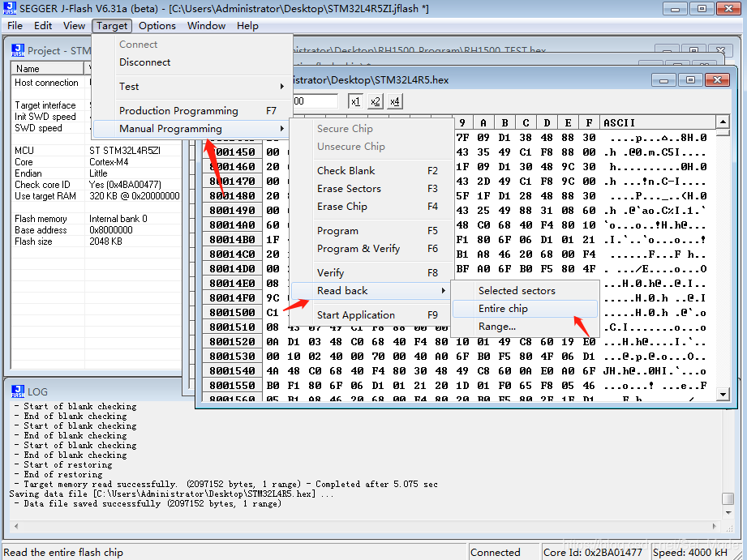Click address 80014A0 in hex view
The image size is (747, 560).
point(232,225)
